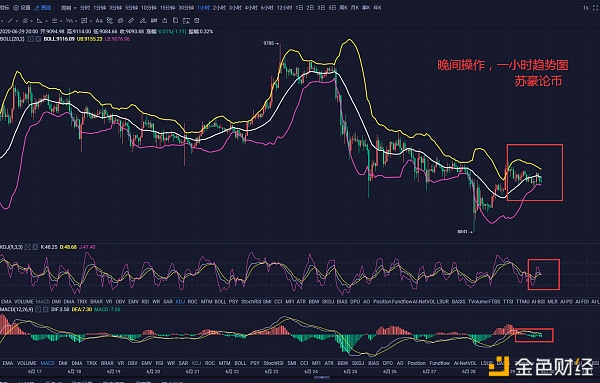This screenshot has width=600, height=383.
Task: Switch to 年K timeframe
Action: click(377, 8)
